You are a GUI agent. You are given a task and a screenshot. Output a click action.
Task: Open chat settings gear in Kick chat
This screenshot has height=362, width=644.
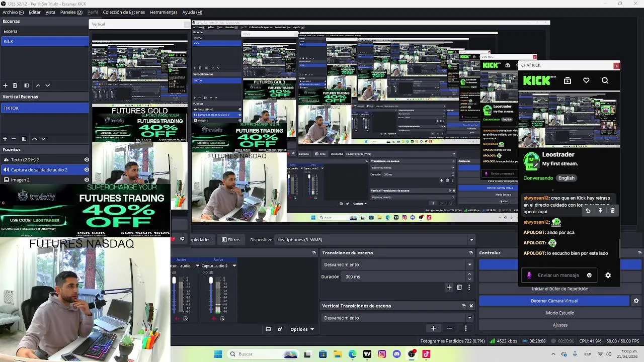[x=608, y=275]
